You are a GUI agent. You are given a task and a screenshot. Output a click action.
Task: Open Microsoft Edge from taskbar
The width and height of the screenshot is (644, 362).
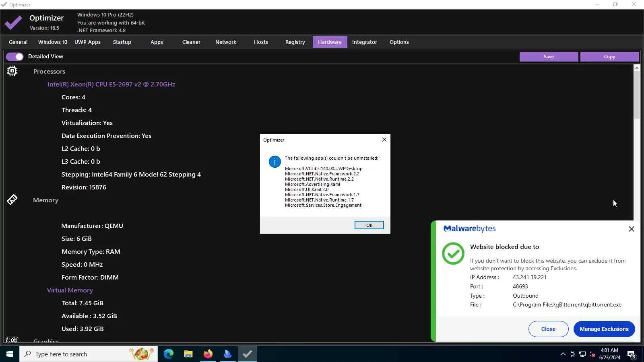169,354
